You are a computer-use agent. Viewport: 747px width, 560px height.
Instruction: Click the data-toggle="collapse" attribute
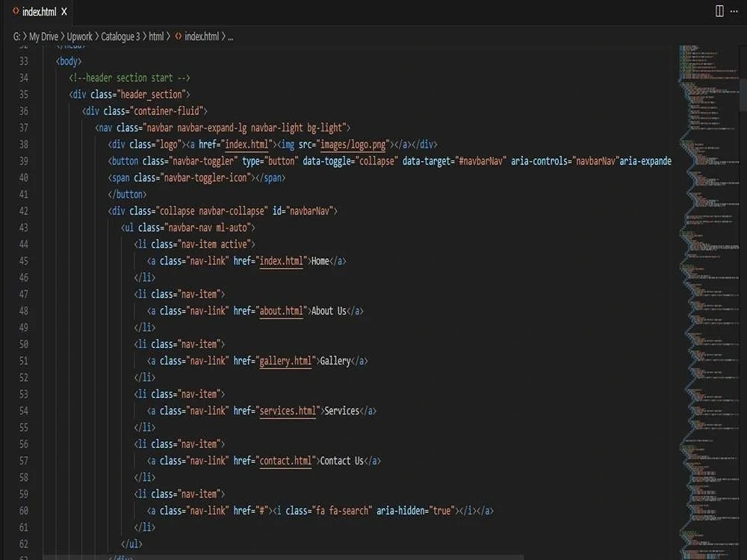click(350, 161)
